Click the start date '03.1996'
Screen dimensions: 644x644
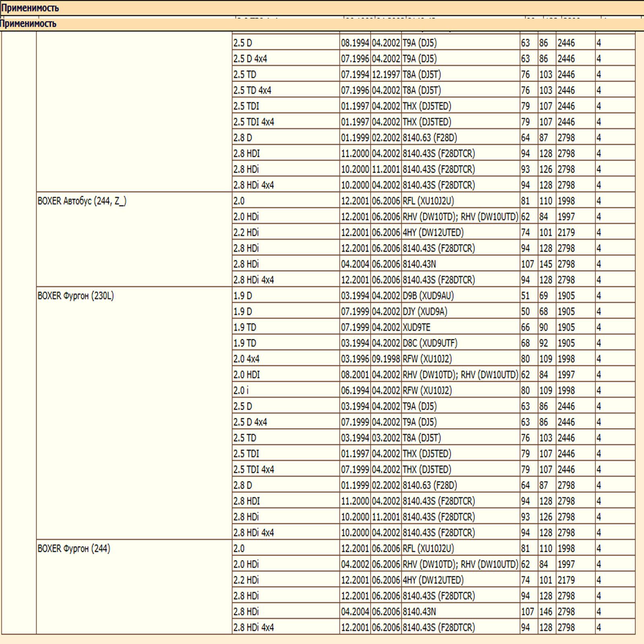pyautogui.click(x=355, y=359)
